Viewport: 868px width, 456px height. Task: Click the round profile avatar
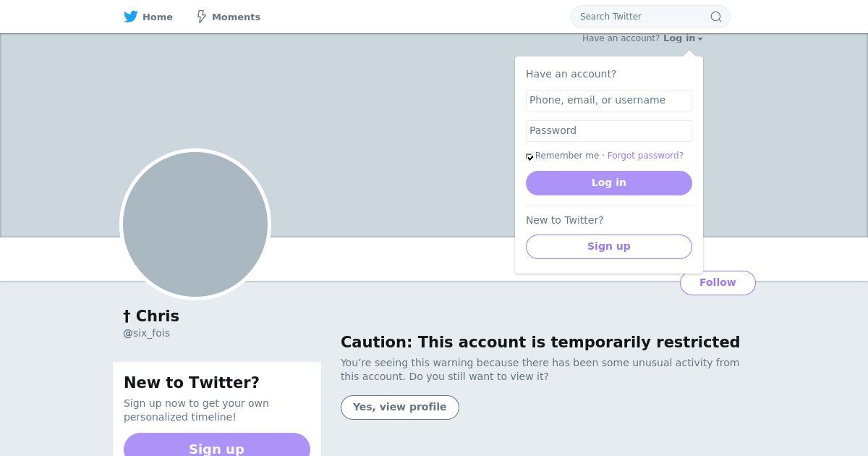tap(195, 224)
